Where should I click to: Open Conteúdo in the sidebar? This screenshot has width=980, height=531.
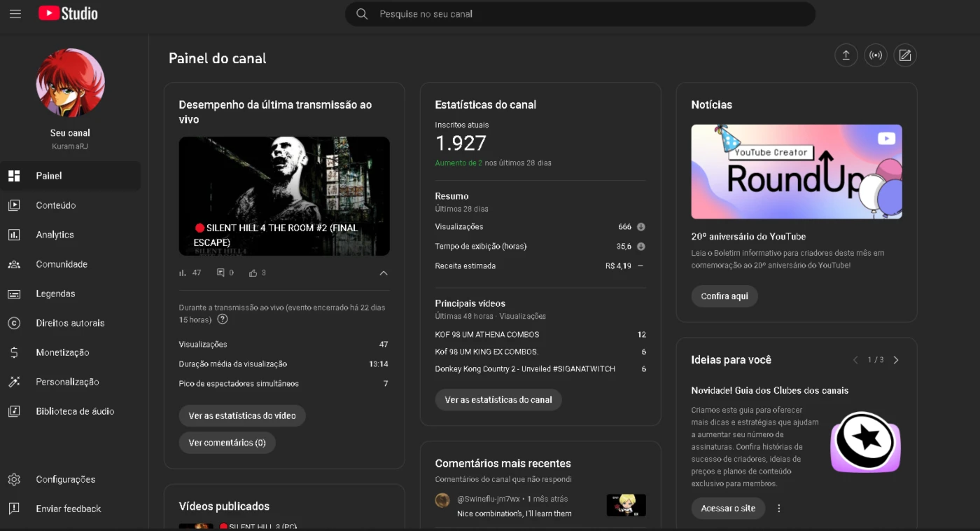point(70,205)
